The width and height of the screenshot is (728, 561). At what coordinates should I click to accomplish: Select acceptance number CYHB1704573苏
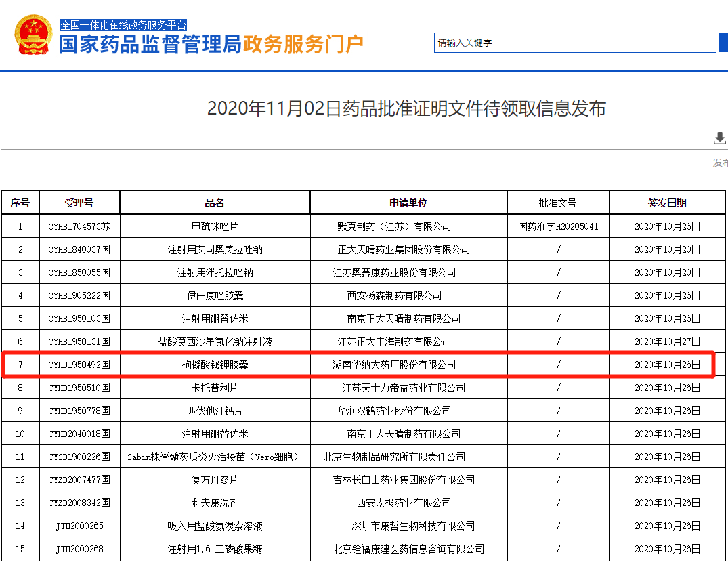(x=79, y=226)
